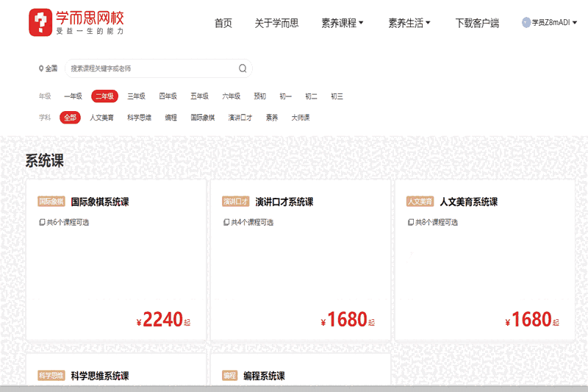
Task: Click the search magnifier icon
Action: click(x=243, y=68)
